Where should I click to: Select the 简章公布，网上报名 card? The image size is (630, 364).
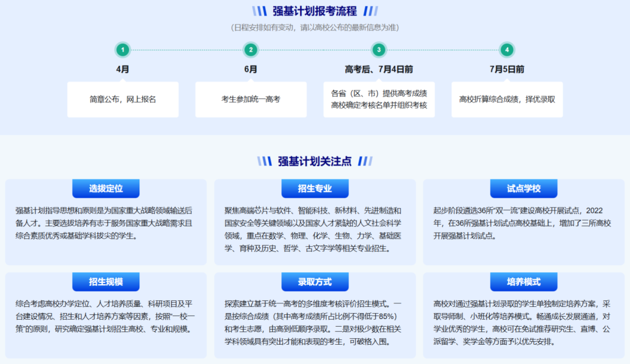pyautogui.click(x=123, y=99)
